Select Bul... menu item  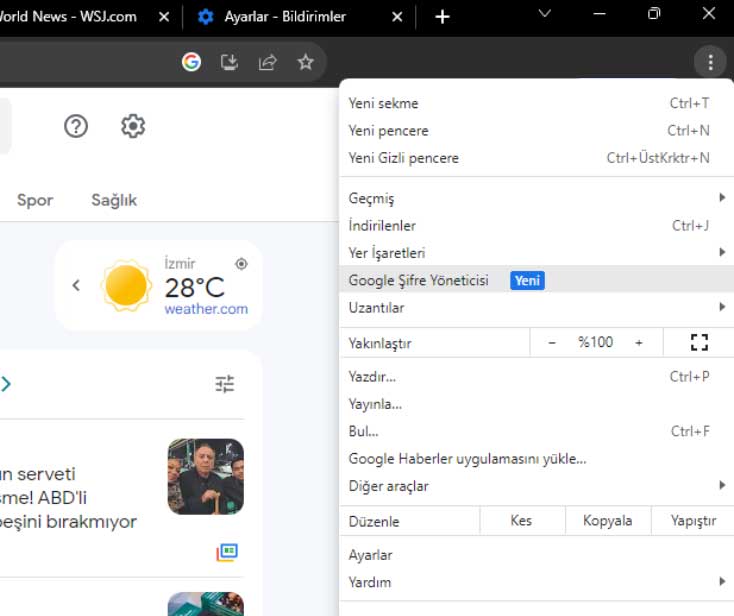536,431
